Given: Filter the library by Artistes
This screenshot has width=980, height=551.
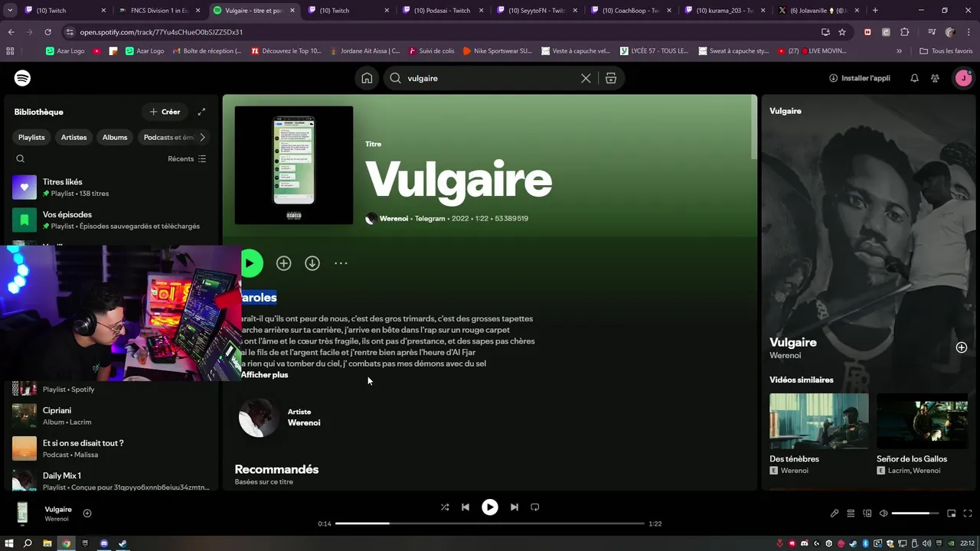Looking at the screenshot, I should pyautogui.click(x=74, y=137).
